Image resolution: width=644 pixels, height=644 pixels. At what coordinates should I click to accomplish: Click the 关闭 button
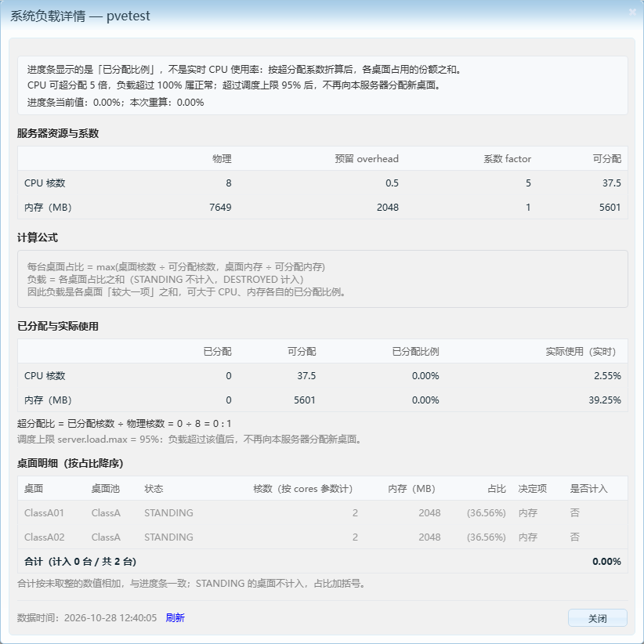(597, 617)
